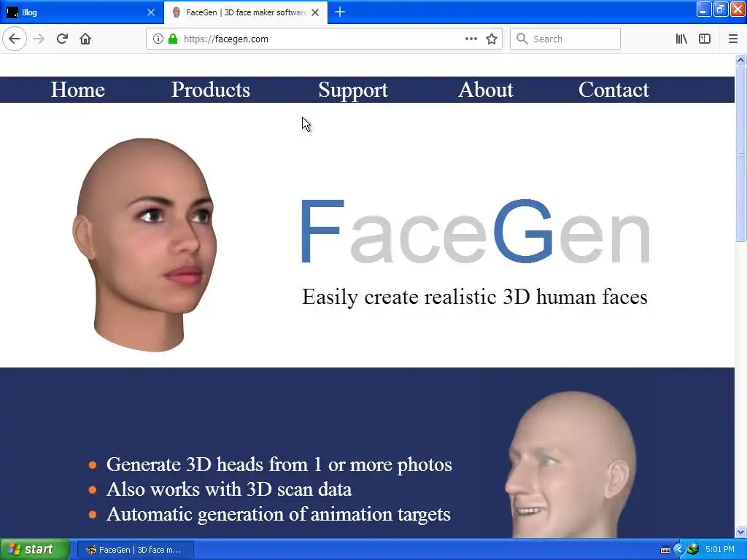Click the green secure padlock icon

coord(173,39)
